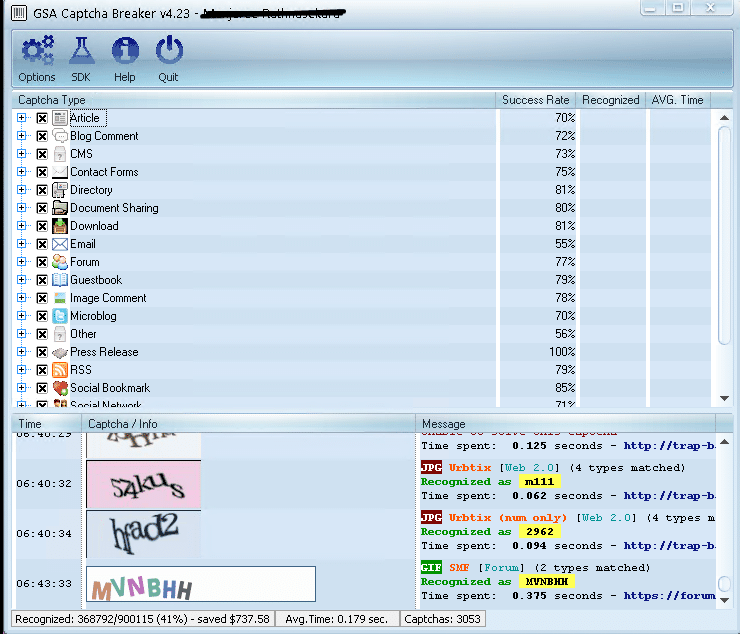The image size is (740, 634).
Task: Click the Captchas: 3053 status bar entry
Action: pos(442,619)
